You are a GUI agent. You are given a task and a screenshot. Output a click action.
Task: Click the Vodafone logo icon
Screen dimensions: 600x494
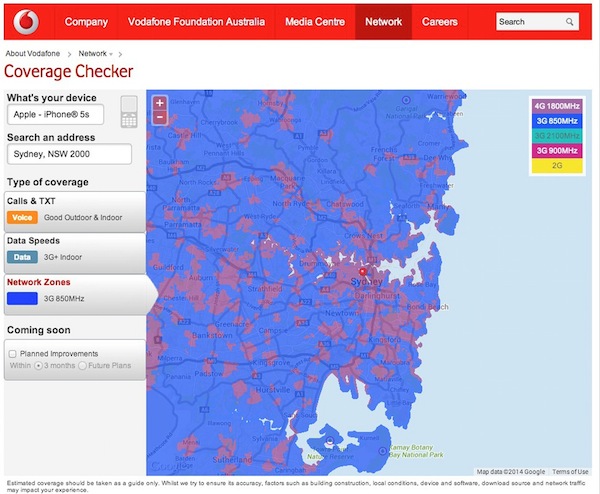pyautogui.click(x=26, y=22)
